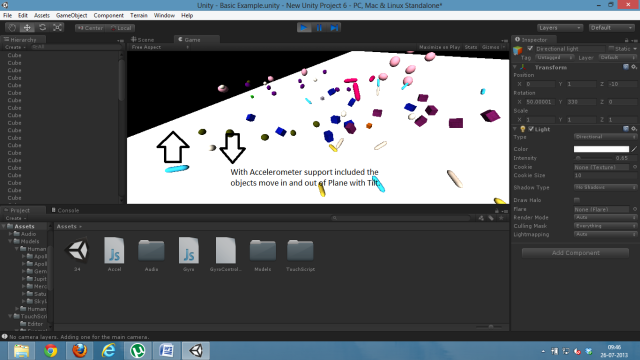Select the Move tool in toolbar
Image resolution: width=640 pixels, height=360 pixels.
[x=27, y=28]
